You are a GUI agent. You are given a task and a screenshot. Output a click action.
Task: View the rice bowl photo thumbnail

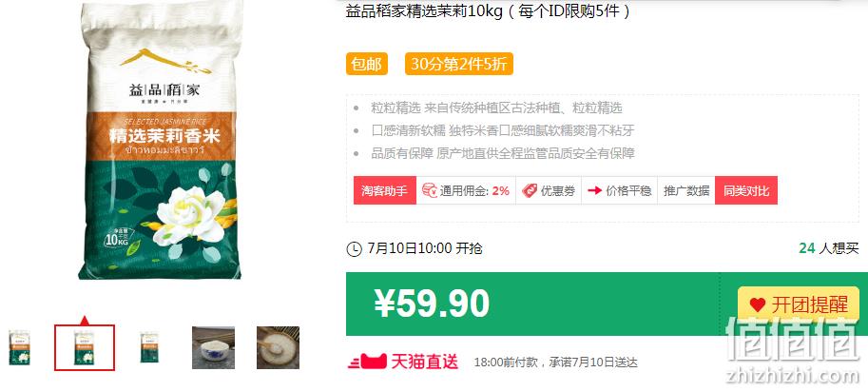(213, 347)
